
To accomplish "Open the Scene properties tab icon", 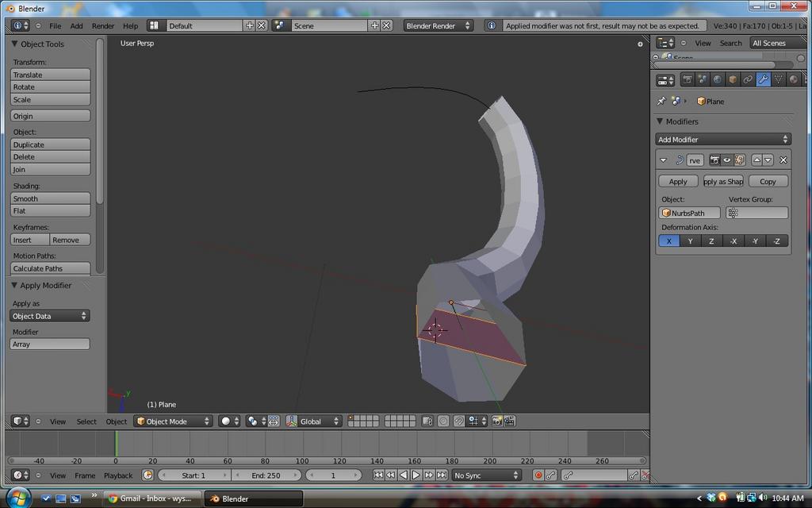I will point(703,80).
